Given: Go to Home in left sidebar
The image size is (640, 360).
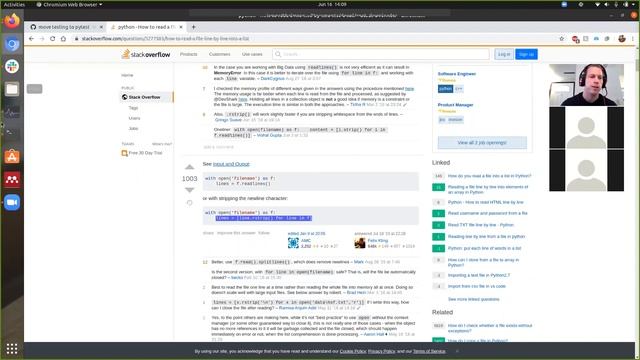Looking at the screenshot, I should point(127,75).
